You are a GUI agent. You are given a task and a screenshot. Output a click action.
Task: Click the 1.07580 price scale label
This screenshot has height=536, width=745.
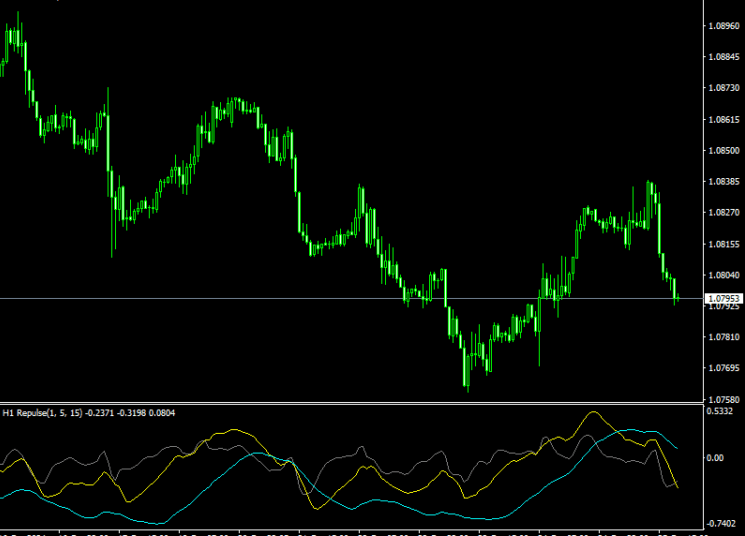tap(724, 400)
